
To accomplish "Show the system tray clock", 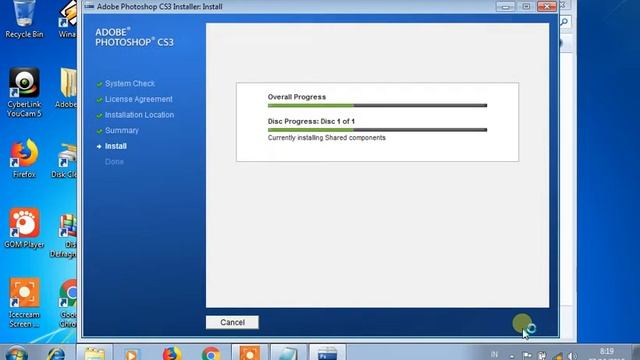I will 607,353.
